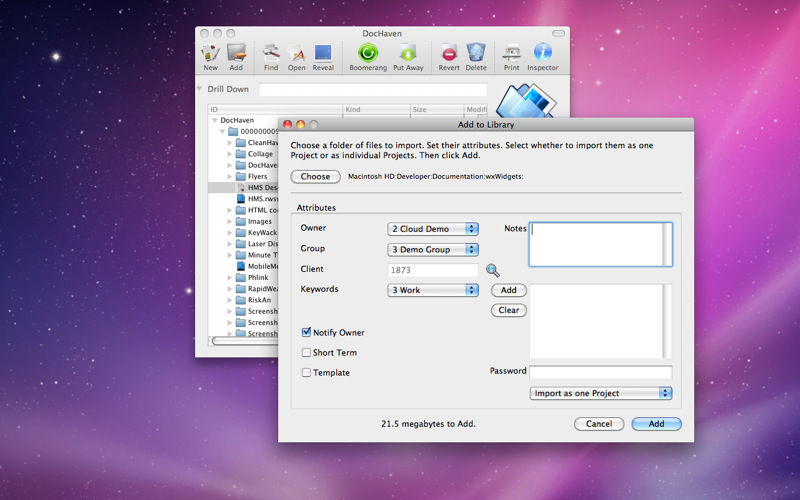Expand the CleanHav folder triangle
The width and height of the screenshot is (800, 500).
[x=230, y=142]
